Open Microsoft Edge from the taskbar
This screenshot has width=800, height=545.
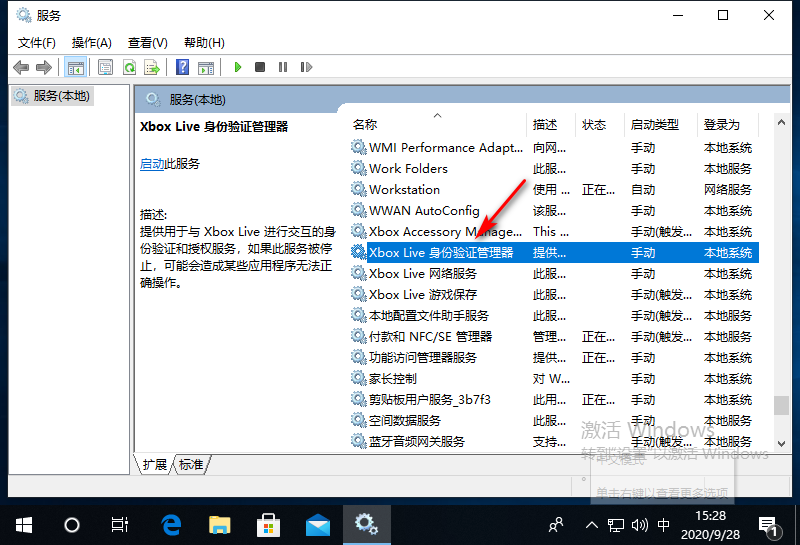click(171, 524)
